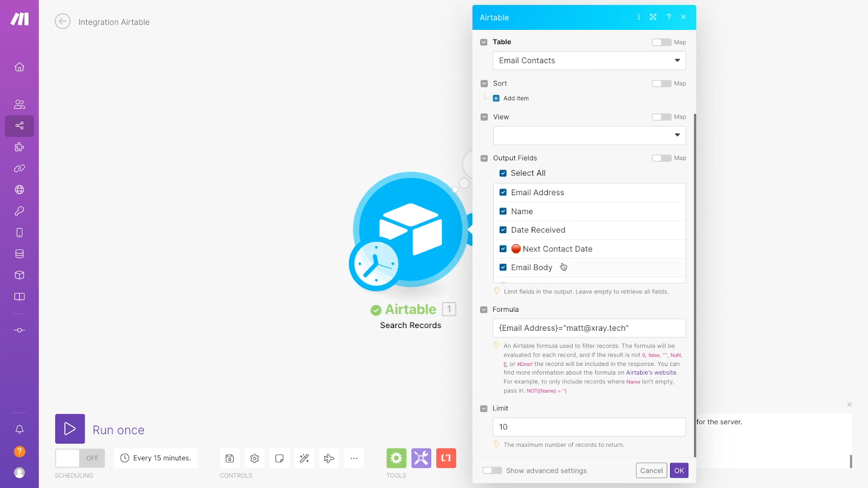
Task: Toggle the Map switch for Sort
Action: (661, 84)
